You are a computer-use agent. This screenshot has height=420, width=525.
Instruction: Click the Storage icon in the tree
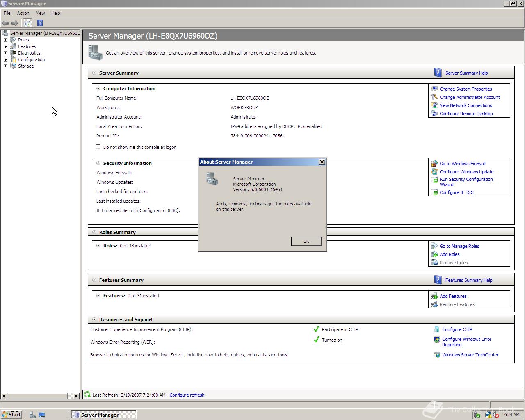click(13, 66)
